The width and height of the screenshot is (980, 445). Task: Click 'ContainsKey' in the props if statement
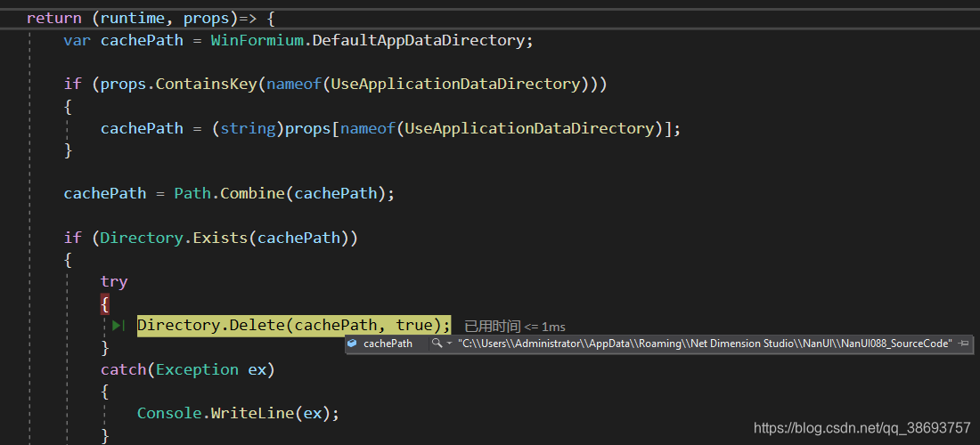pos(207,84)
